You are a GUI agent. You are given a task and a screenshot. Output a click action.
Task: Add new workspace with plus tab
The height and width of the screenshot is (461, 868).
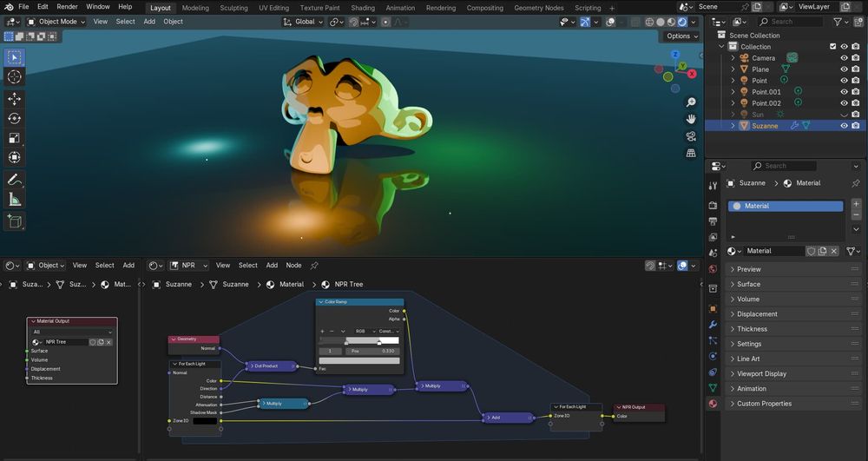pos(612,9)
